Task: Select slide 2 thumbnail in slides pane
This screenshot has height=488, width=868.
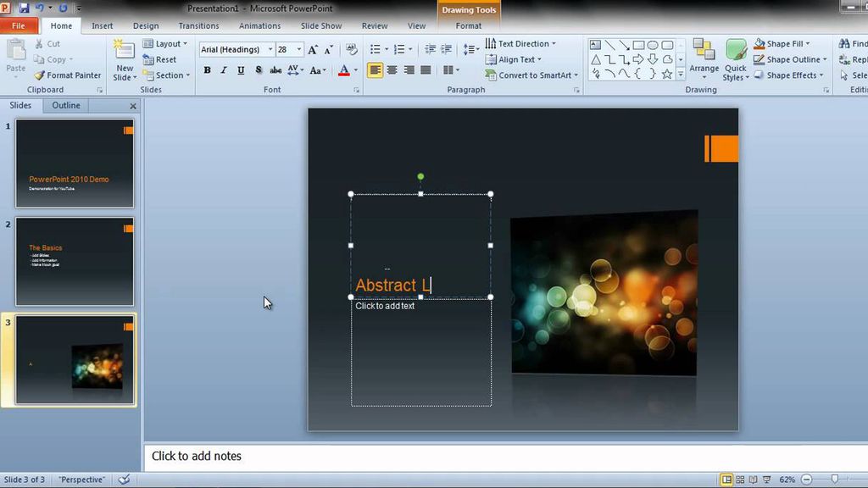Action: pos(74,261)
